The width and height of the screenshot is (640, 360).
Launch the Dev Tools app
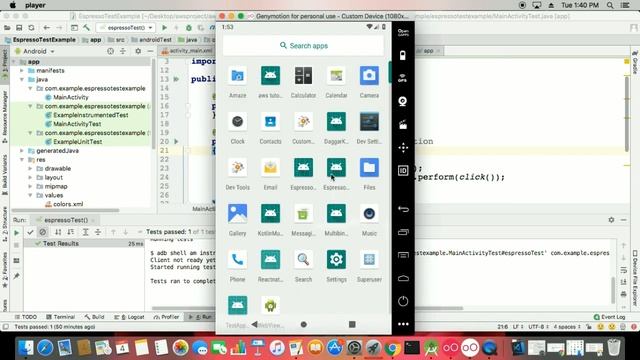click(x=238, y=168)
